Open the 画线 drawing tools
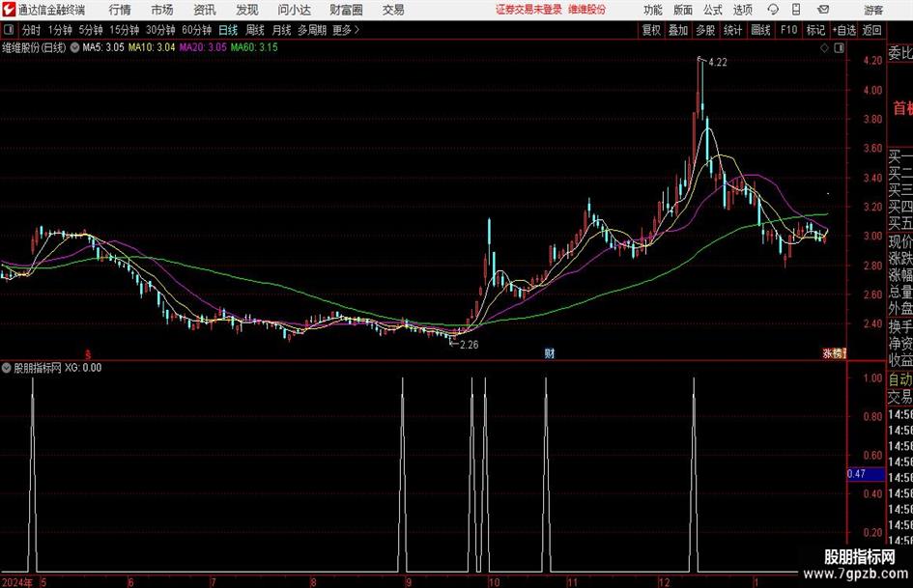 point(761,30)
